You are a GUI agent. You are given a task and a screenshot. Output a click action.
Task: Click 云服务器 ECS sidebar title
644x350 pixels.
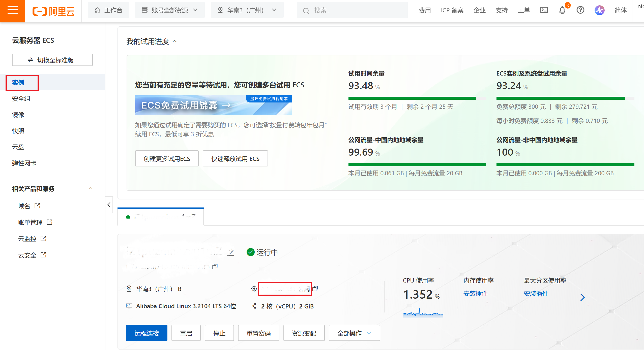coord(33,40)
